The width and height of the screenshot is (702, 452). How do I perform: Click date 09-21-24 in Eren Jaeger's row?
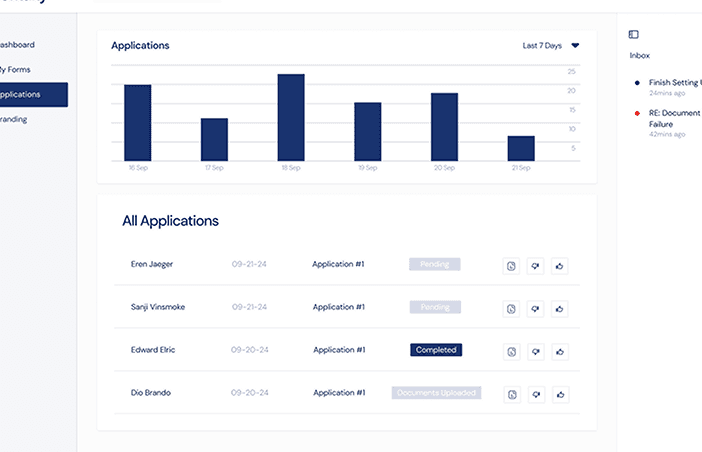pos(249,264)
